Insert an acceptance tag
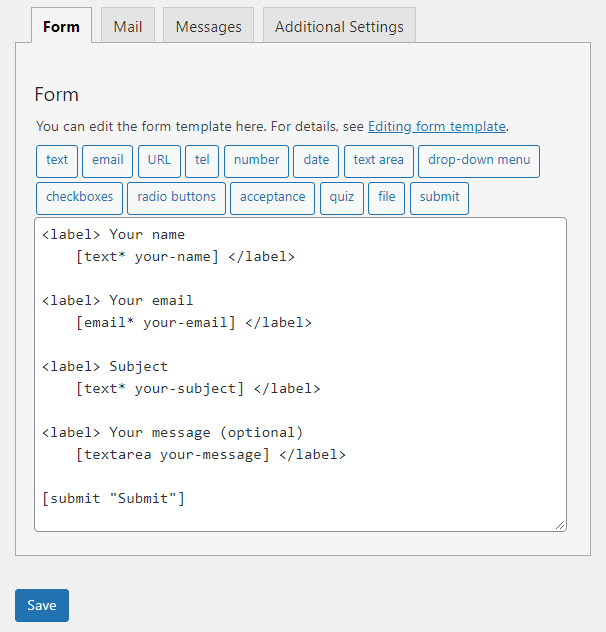606x632 pixels. tap(272, 198)
